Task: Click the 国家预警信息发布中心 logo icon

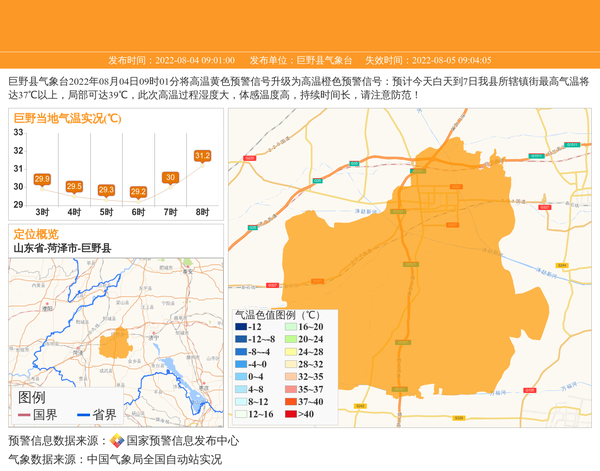Action: tap(116, 440)
